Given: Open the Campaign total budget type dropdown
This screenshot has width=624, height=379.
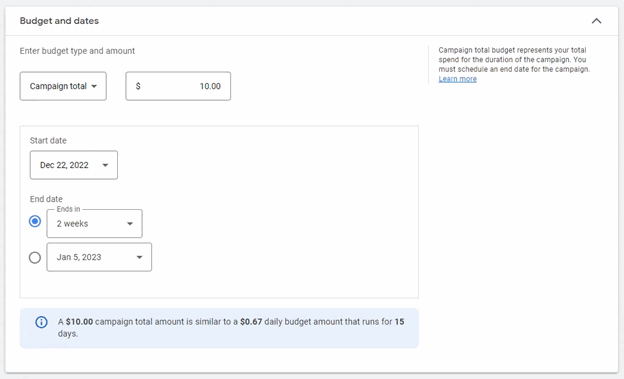Looking at the screenshot, I should tap(63, 86).
